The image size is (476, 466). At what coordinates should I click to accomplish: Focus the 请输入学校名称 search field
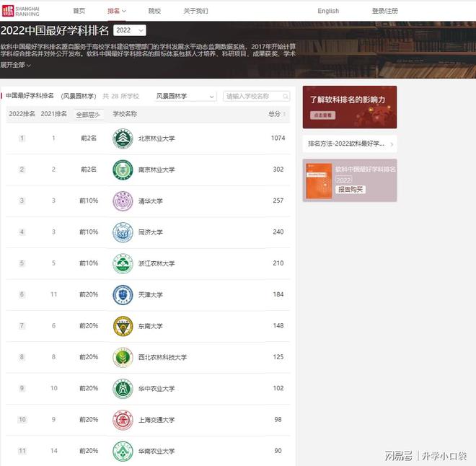coord(256,96)
